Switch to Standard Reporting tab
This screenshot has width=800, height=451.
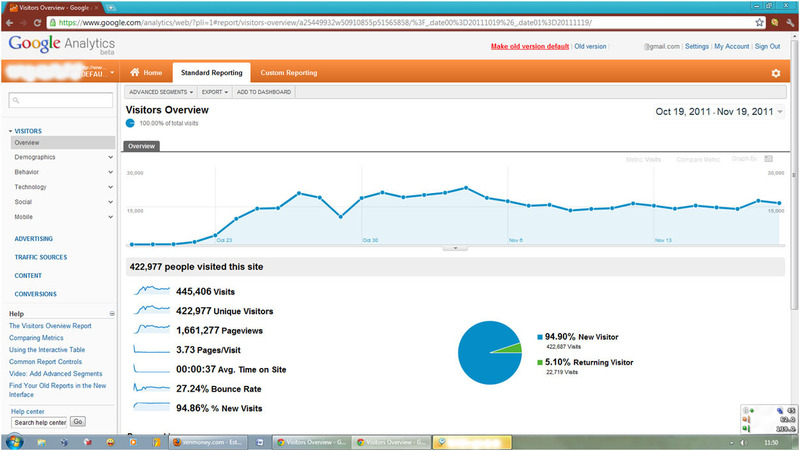coord(212,72)
